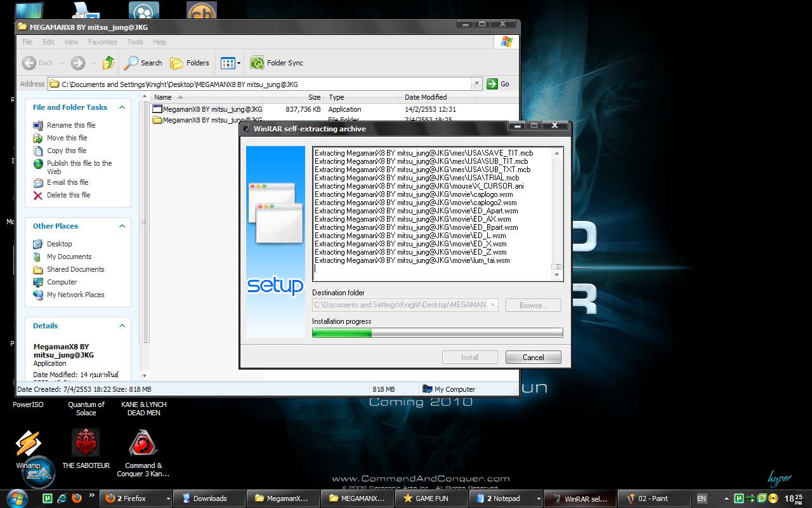Click the E-mail this file task

(x=67, y=182)
